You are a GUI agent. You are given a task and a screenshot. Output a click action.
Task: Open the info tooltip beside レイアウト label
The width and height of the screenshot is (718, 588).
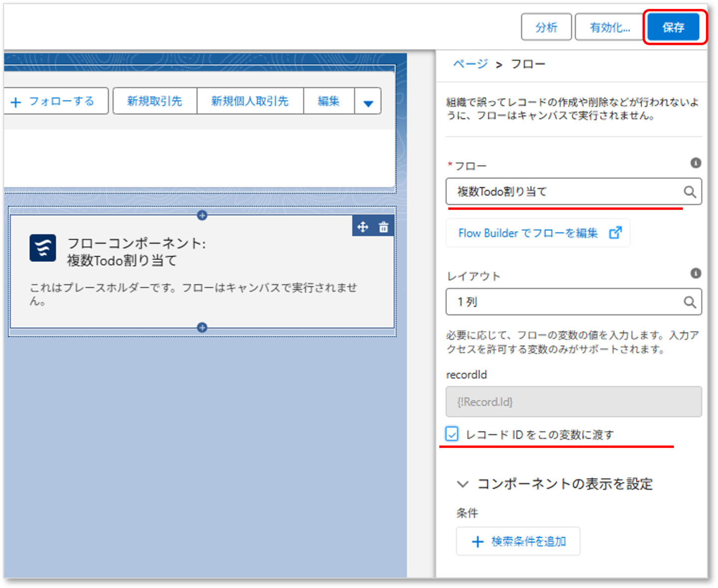(x=696, y=273)
